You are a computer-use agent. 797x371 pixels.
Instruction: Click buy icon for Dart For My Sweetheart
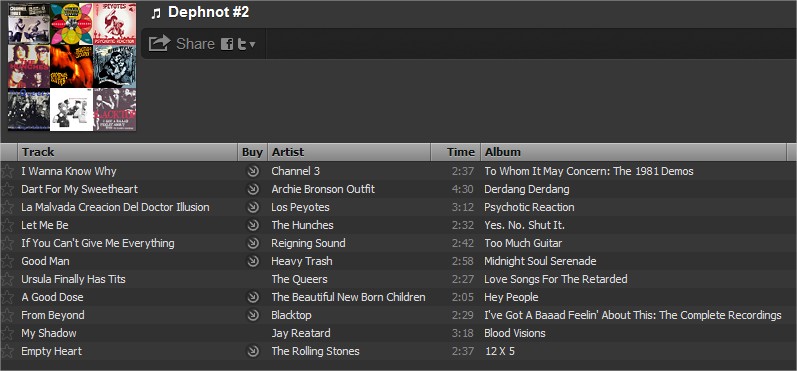coord(253,190)
